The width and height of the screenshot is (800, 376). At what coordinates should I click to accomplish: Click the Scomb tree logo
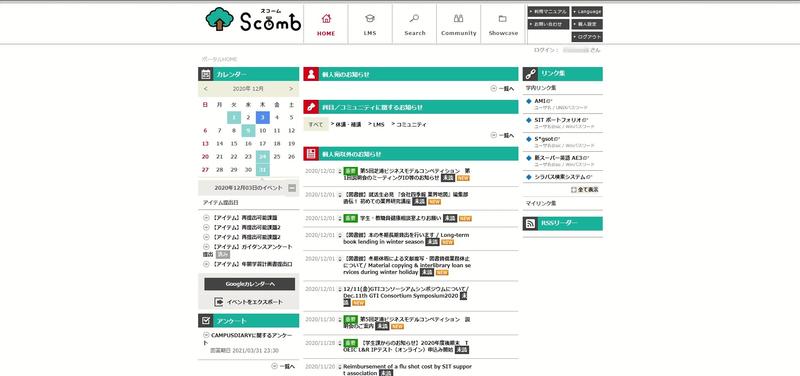coord(220,19)
